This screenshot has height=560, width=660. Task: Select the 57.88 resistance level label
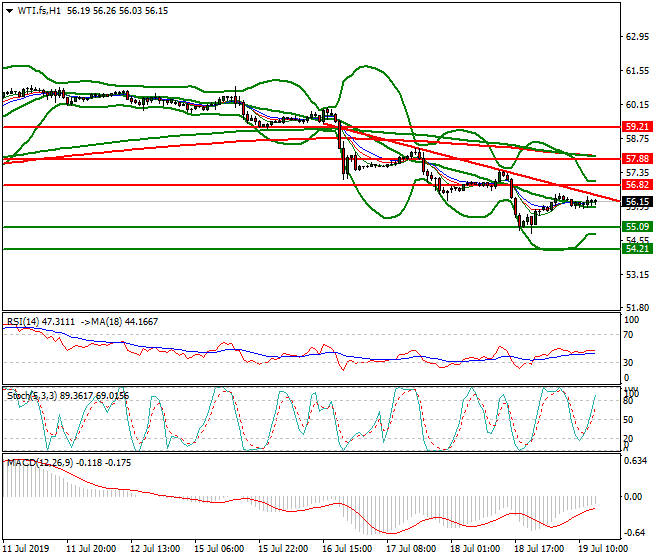637,159
